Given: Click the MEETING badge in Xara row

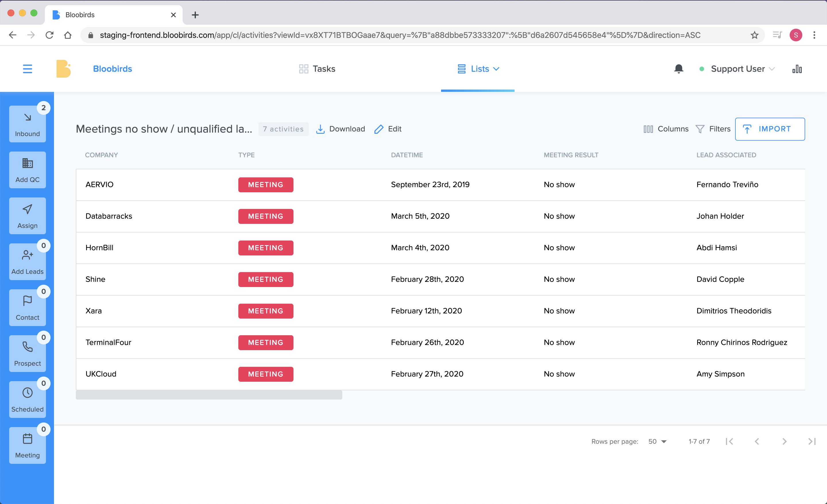Looking at the screenshot, I should click(266, 311).
